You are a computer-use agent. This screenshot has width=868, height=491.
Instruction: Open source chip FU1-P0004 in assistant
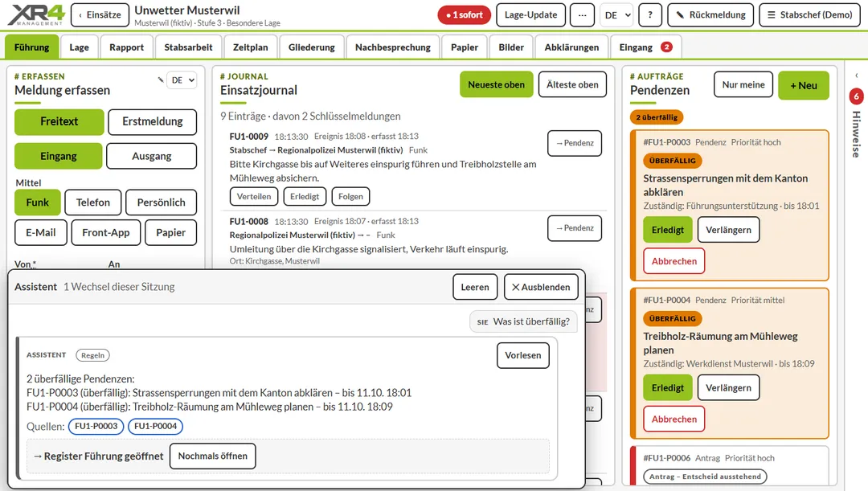(x=156, y=426)
